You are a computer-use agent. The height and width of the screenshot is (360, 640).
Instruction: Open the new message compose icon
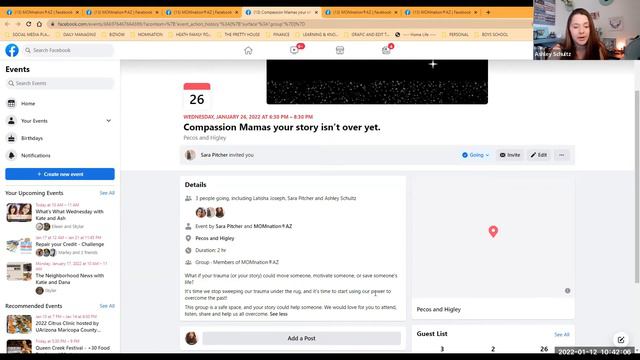[x=621, y=340]
